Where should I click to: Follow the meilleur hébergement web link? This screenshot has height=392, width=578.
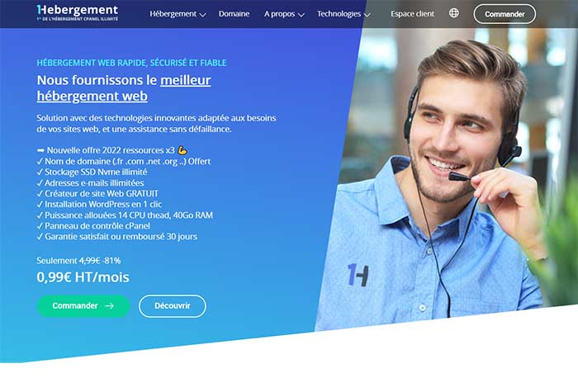click(x=124, y=88)
